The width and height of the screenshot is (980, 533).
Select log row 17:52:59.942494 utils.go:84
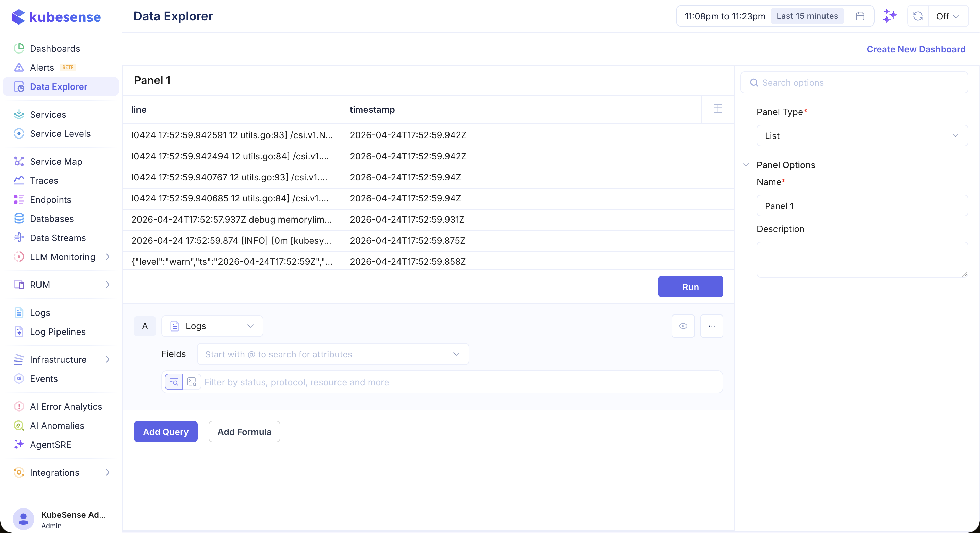428,156
